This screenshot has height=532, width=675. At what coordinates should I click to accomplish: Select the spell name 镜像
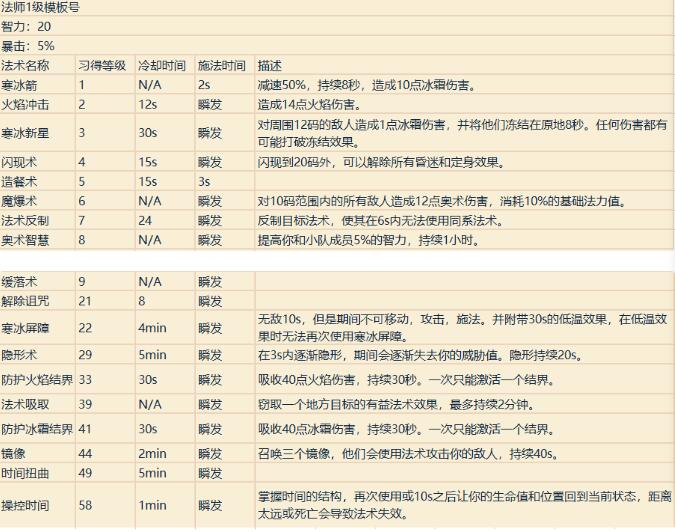13,454
